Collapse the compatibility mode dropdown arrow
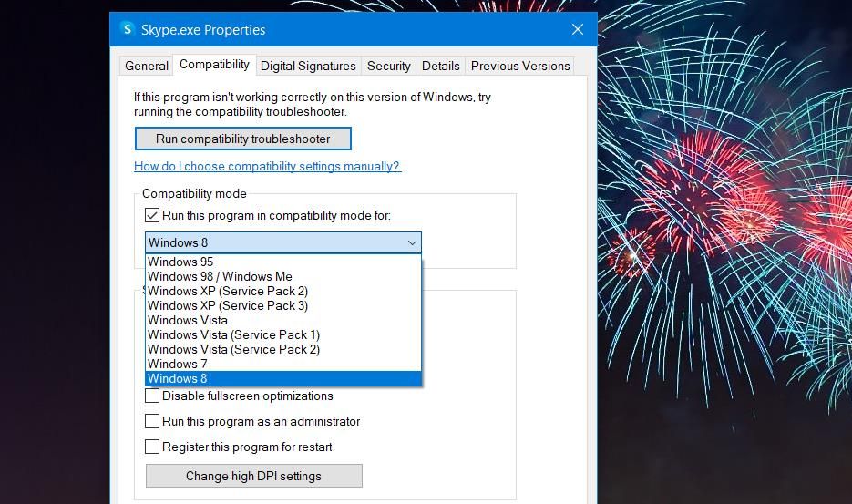This screenshot has height=504, width=852. pos(412,242)
